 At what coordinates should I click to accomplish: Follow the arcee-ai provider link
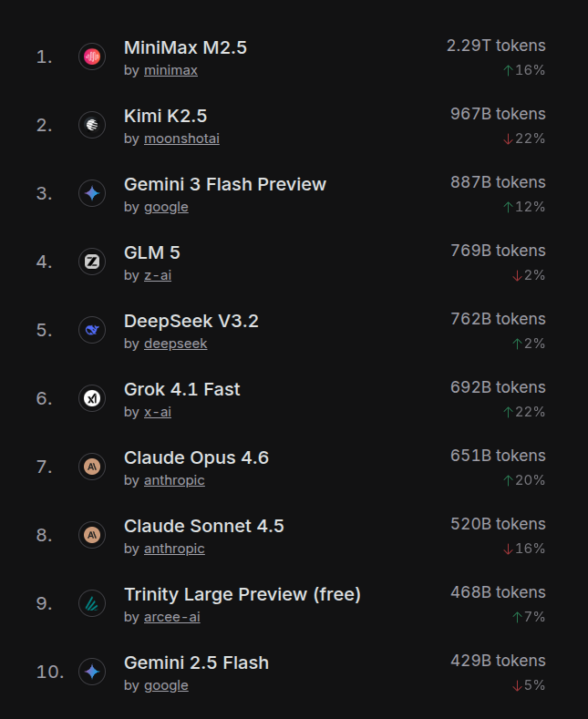172,617
